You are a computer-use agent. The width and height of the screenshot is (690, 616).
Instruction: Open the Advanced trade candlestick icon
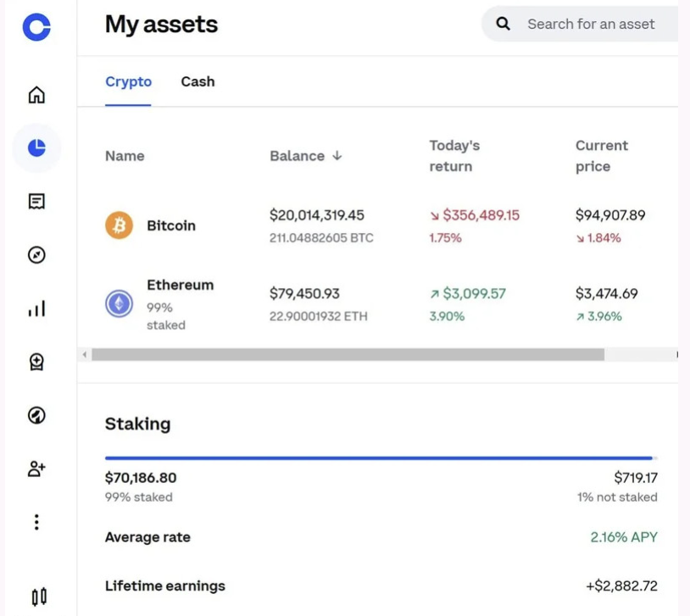[x=38, y=597]
